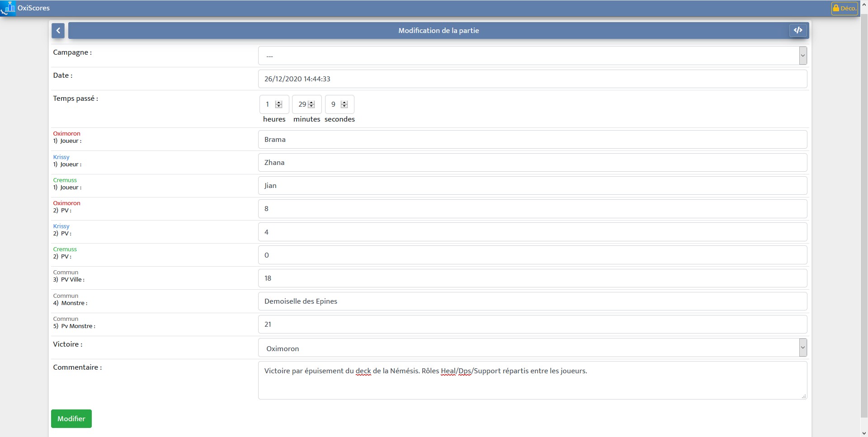Edit Oximoron's Joueur field with Brama
The width and height of the screenshot is (868, 437).
coord(533,139)
